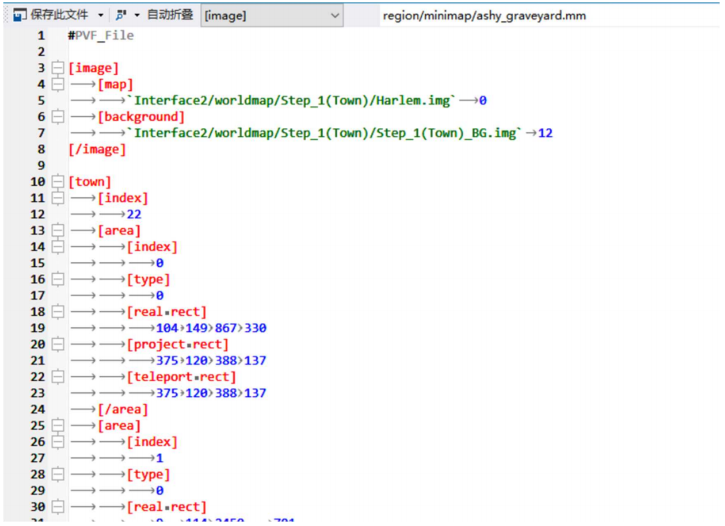Screen dimensions: 725x526
Task: Fold the [teleport rect] block on line 22
Action: [57, 377]
